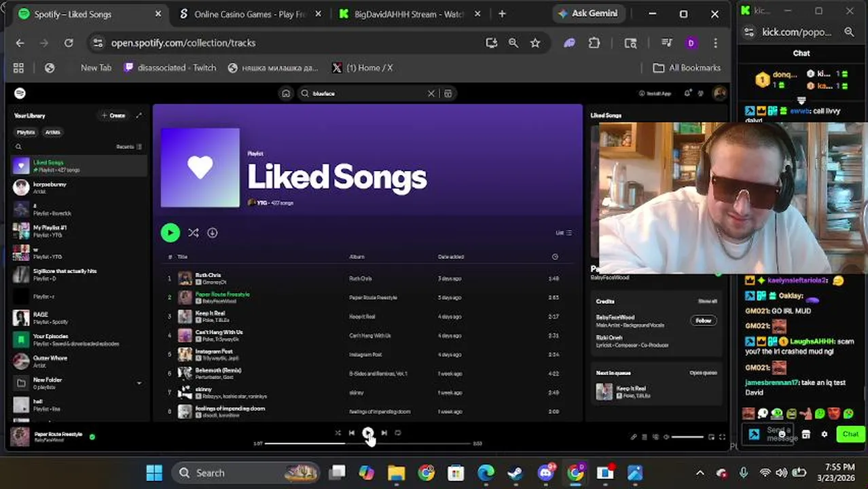Clear the Spotify search field with X
Image resolution: width=868 pixels, height=489 pixels.
(431, 94)
